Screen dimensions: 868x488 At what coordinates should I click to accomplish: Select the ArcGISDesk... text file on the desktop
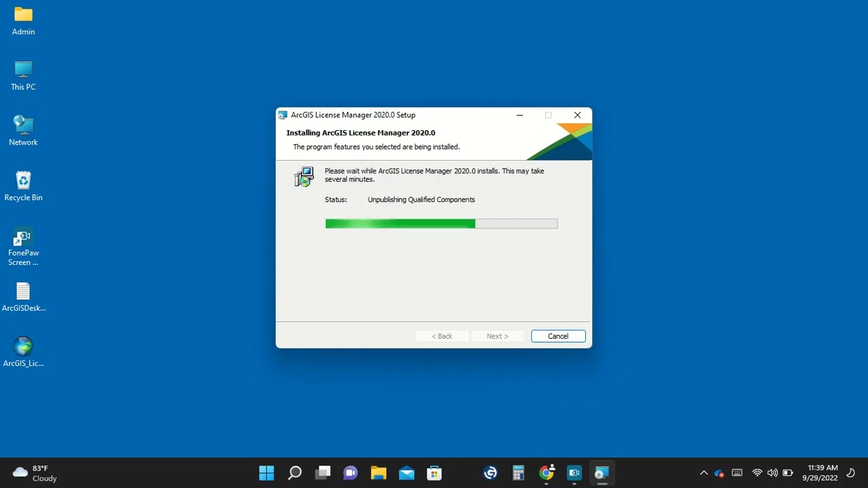pos(23,297)
